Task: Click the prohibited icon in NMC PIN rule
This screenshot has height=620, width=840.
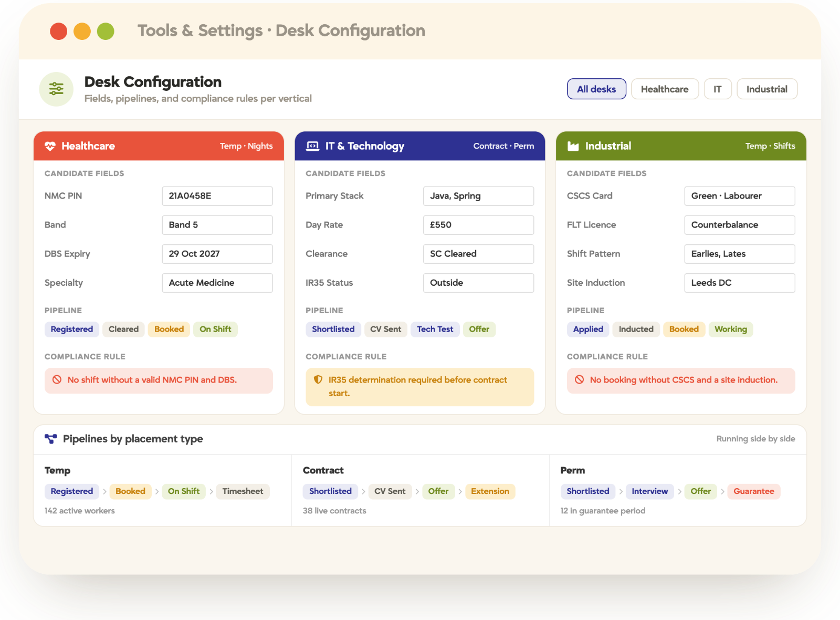Action: pyautogui.click(x=57, y=380)
